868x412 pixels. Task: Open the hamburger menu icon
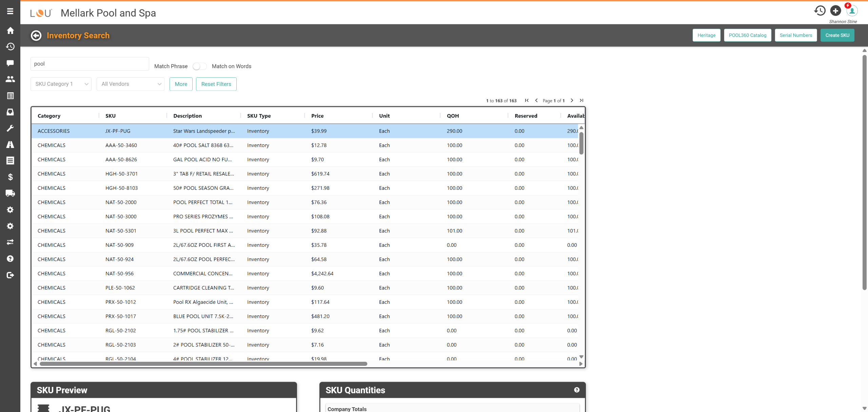(x=10, y=11)
